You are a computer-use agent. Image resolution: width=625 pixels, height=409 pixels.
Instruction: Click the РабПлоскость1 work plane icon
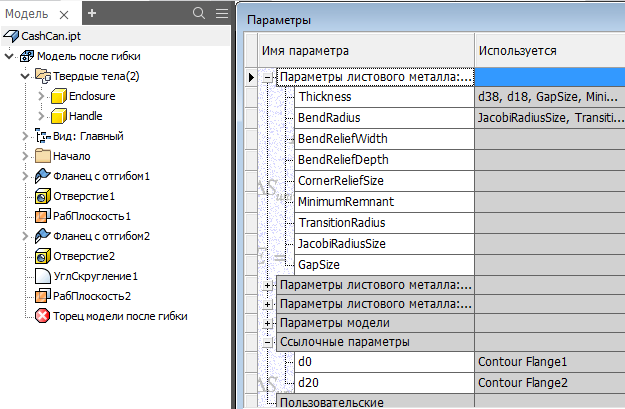pyautogui.click(x=43, y=216)
